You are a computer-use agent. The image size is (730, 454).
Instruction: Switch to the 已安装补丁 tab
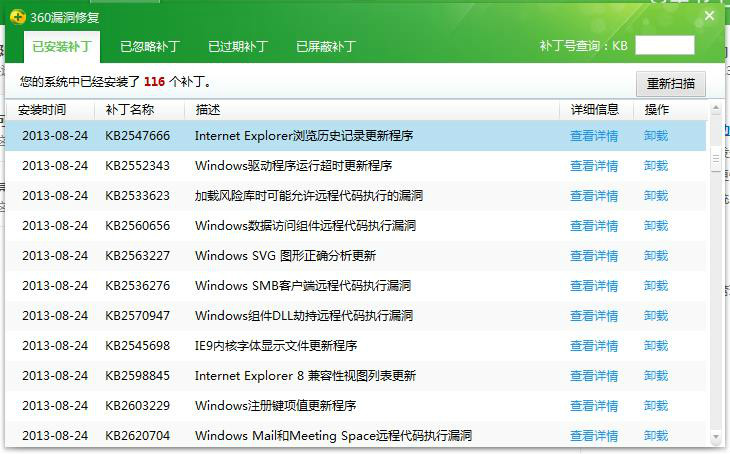click(x=62, y=47)
